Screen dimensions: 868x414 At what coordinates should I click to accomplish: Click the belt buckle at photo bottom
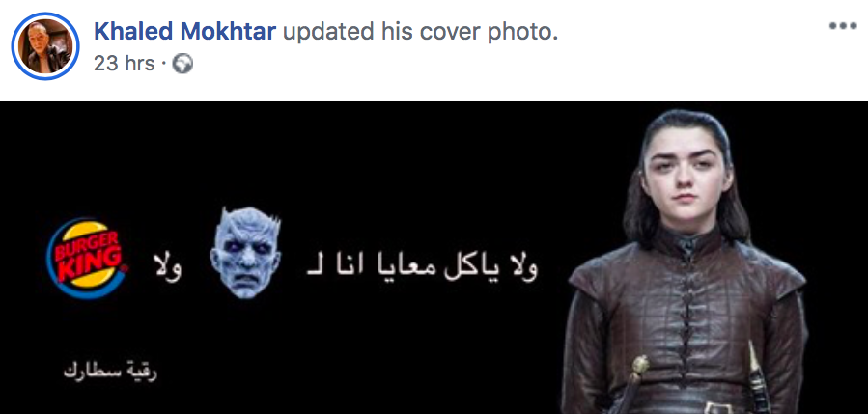pyautogui.click(x=719, y=408)
